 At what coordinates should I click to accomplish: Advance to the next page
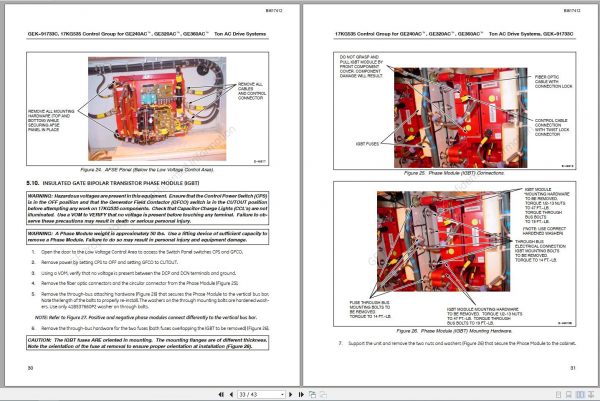click(290, 394)
